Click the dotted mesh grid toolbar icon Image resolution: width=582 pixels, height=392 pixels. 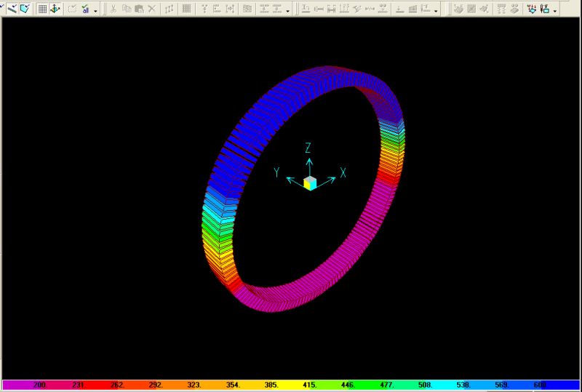pos(187,9)
